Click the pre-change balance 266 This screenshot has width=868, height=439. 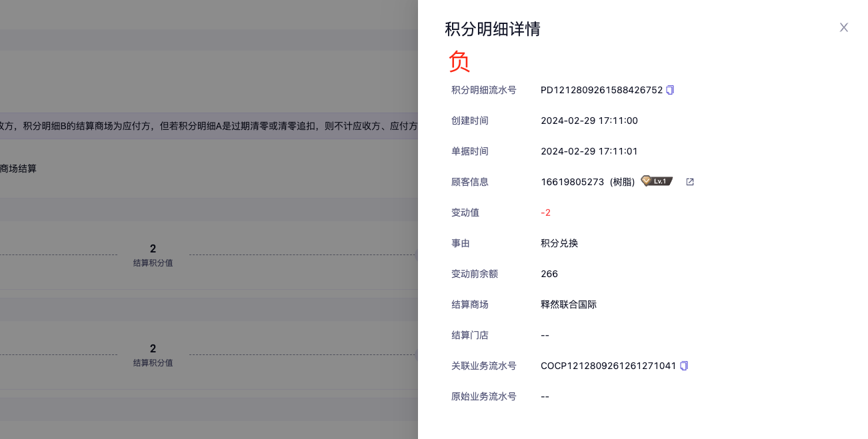point(549,274)
